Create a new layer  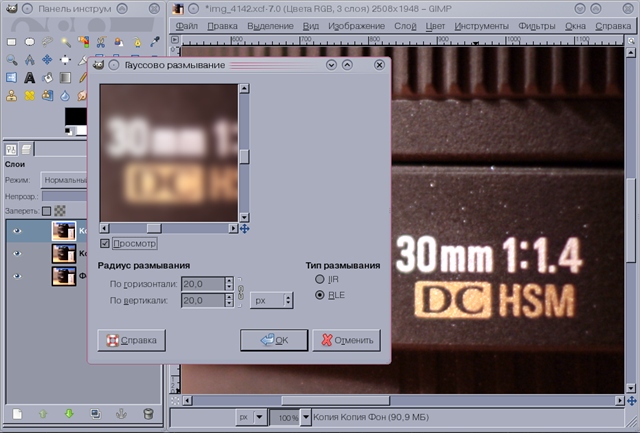pos(17,412)
